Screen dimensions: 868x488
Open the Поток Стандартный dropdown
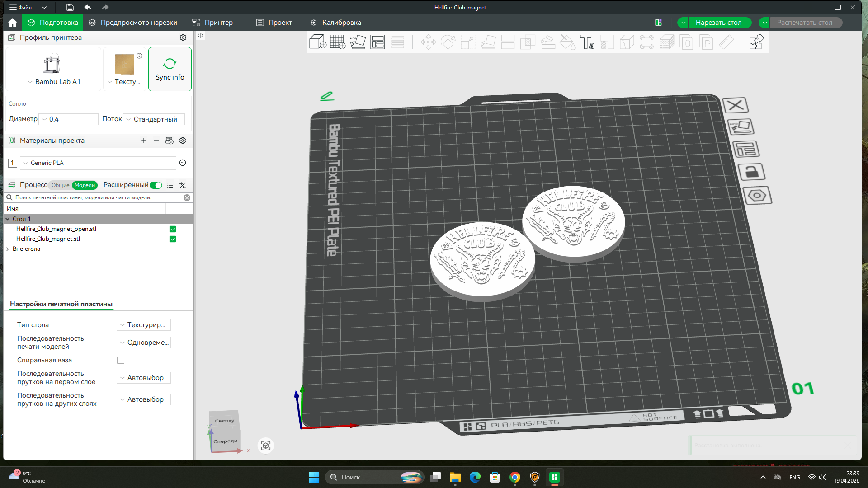pos(154,119)
